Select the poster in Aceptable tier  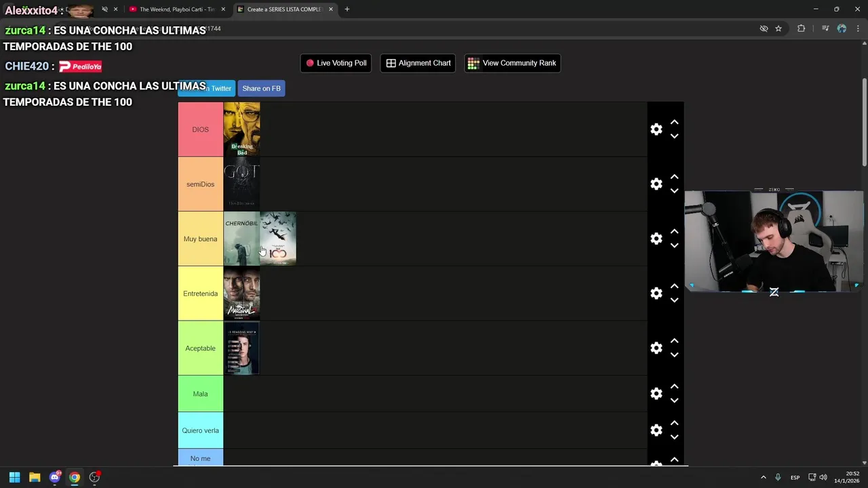point(241,348)
